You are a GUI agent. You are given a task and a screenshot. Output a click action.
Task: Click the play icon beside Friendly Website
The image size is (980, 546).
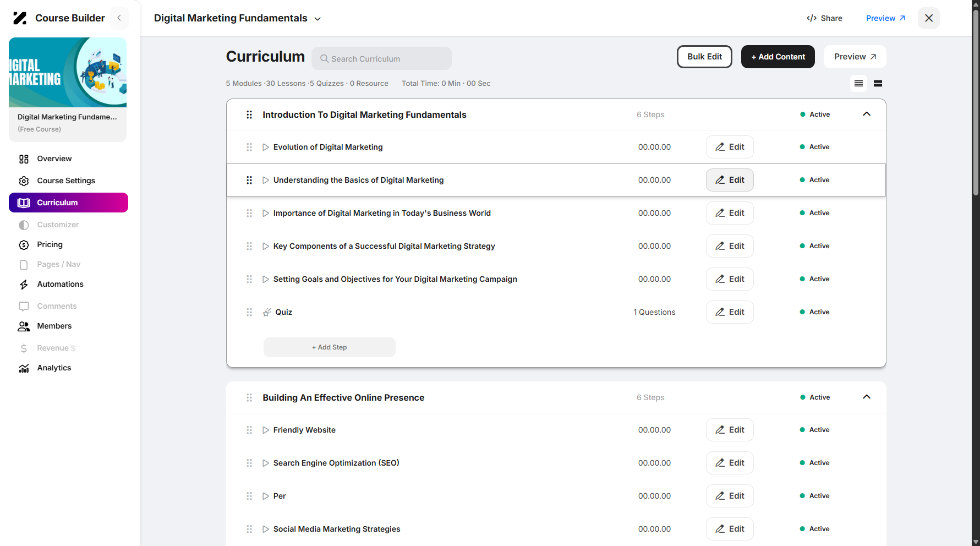pyautogui.click(x=266, y=430)
